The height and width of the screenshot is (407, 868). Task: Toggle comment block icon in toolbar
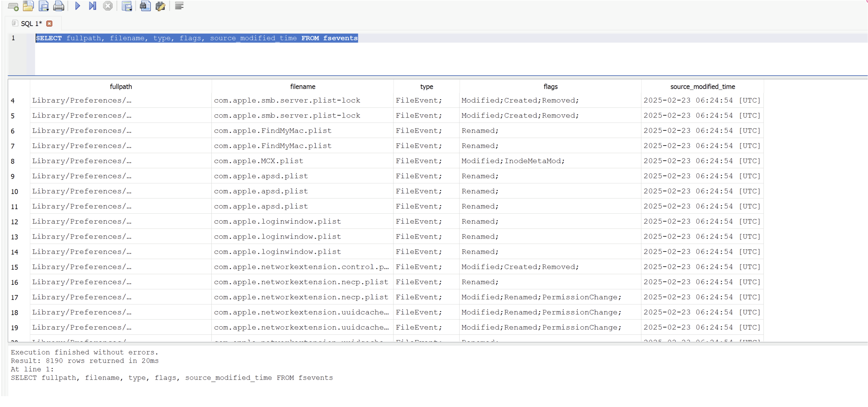click(179, 6)
